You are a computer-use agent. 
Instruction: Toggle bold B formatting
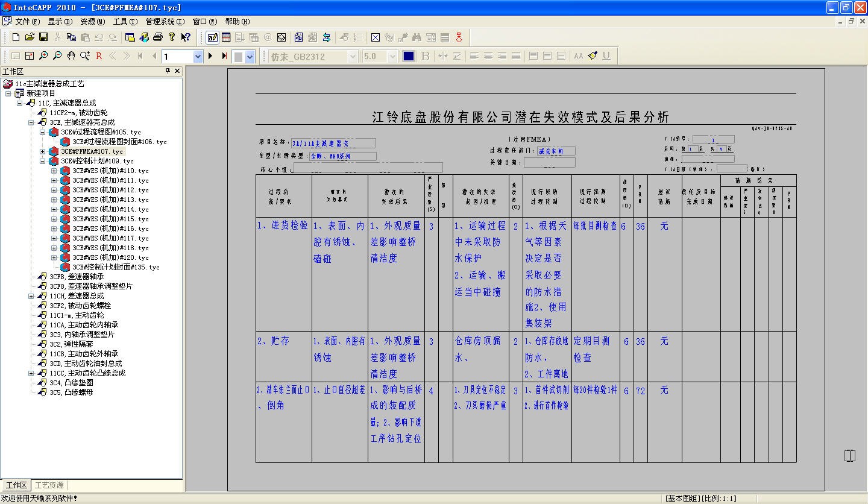pyautogui.click(x=426, y=56)
